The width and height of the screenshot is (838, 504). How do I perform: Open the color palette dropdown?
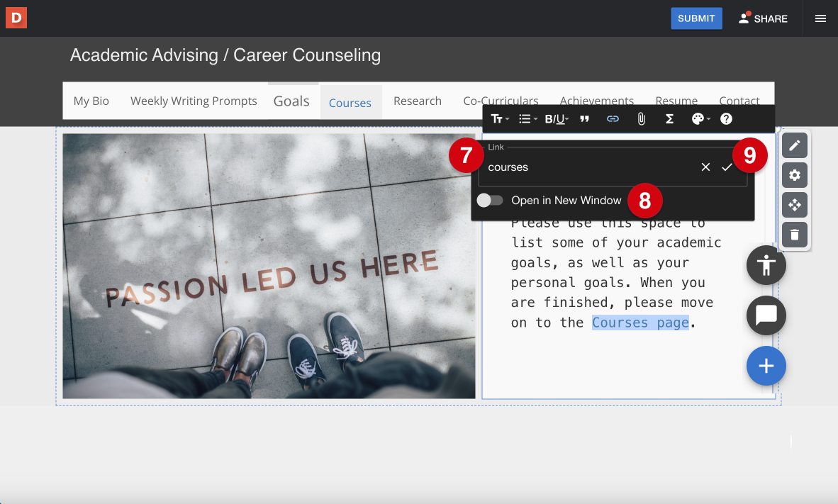coord(700,118)
